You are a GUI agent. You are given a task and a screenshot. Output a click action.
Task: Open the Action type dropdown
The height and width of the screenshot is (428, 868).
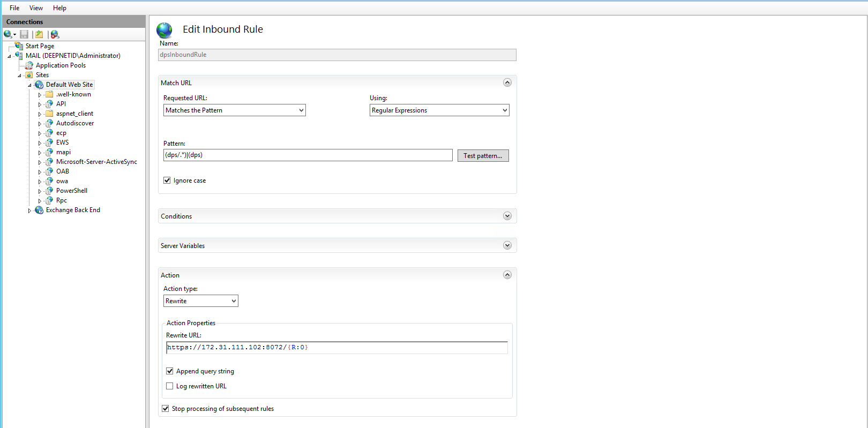200,301
